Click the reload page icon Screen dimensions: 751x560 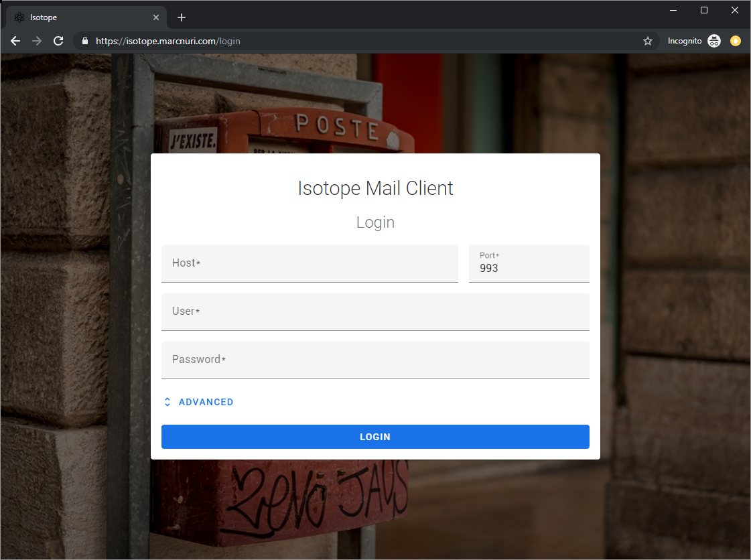pos(58,40)
